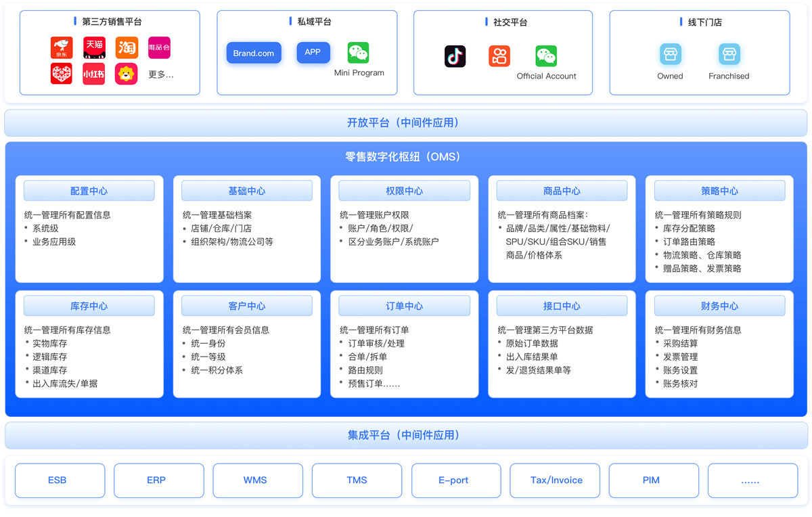
Task: Click the 订单审核/处理 item
Action: tap(376, 344)
